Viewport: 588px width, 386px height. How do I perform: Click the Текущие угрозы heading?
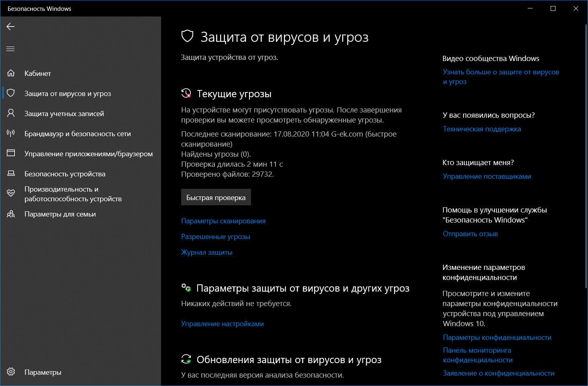(x=234, y=94)
